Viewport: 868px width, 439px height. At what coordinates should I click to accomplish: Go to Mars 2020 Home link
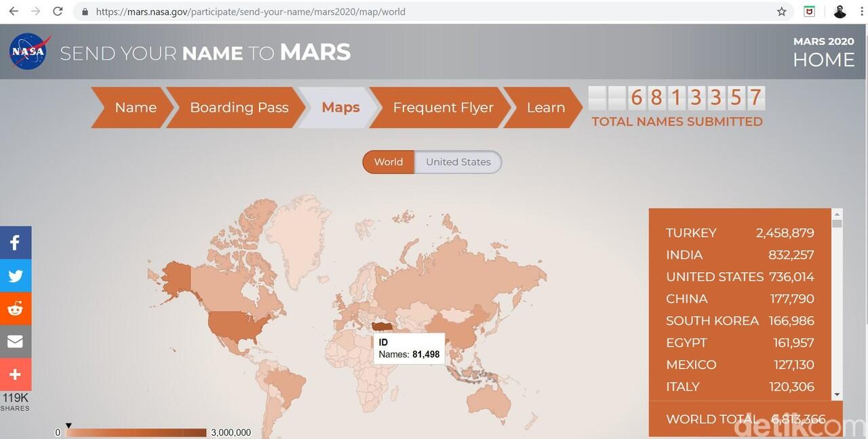pos(823,52)
